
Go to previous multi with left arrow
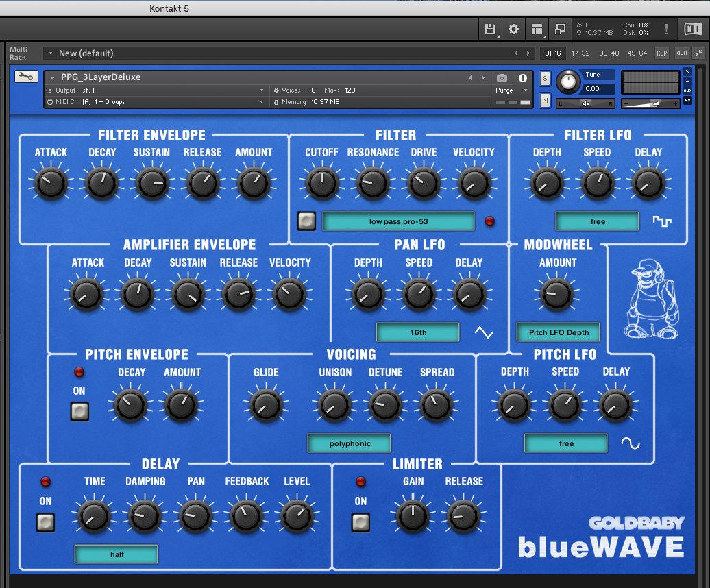pos(516,53)
